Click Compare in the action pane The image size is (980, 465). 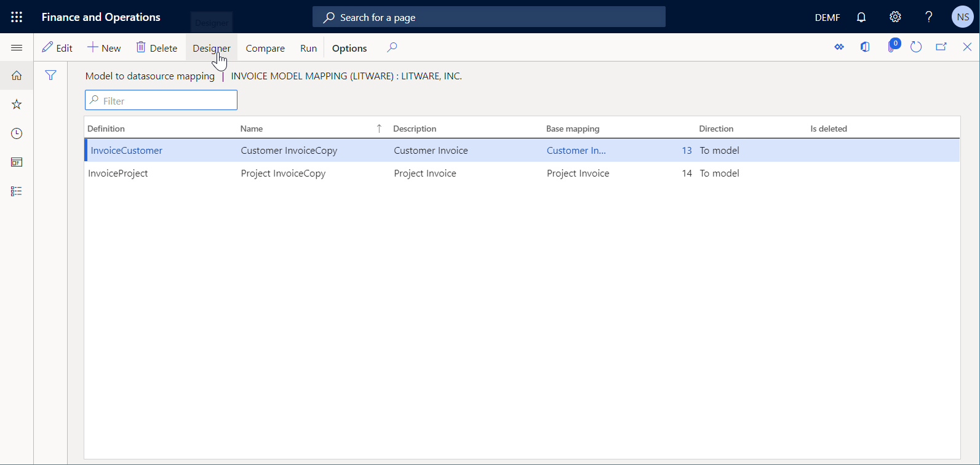pos(265,48)
